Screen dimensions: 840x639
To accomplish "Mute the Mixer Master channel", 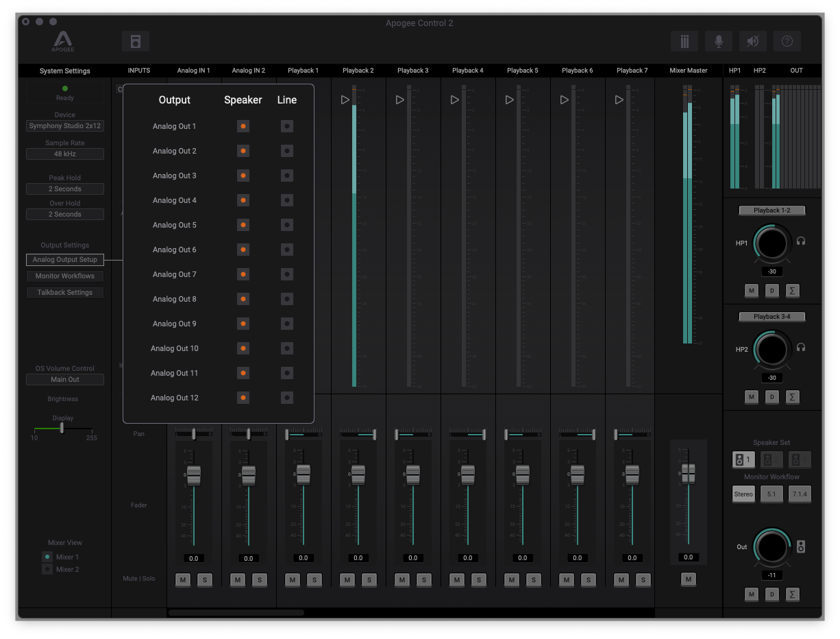I will 689,580.
